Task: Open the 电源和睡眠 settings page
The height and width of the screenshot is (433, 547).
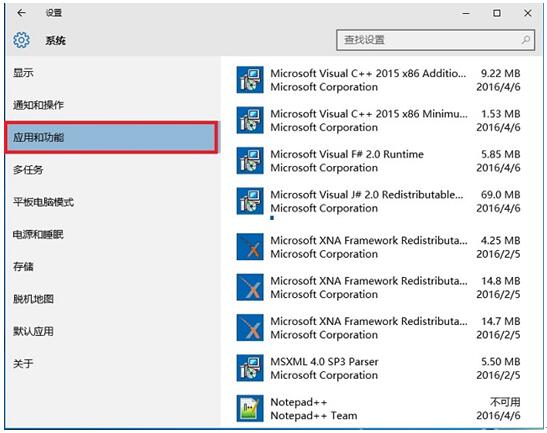Action: click(38, 234)
